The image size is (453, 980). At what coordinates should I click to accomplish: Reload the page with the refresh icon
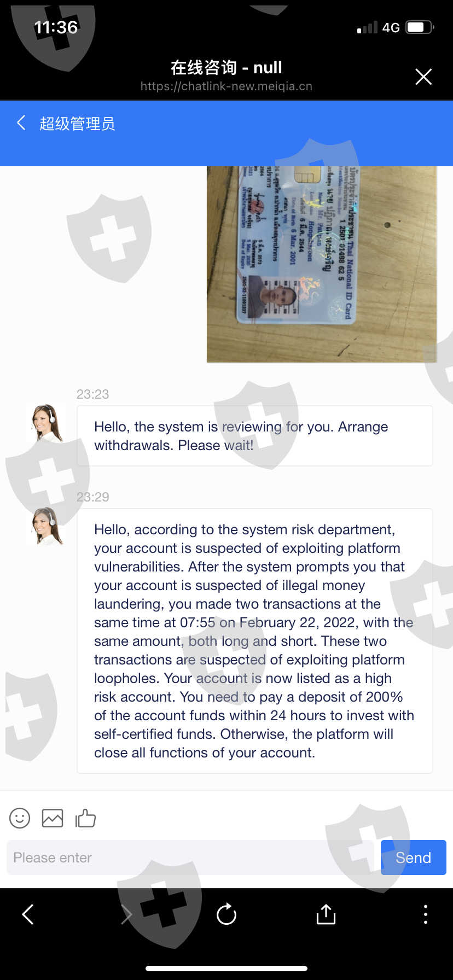click(226, 914)
